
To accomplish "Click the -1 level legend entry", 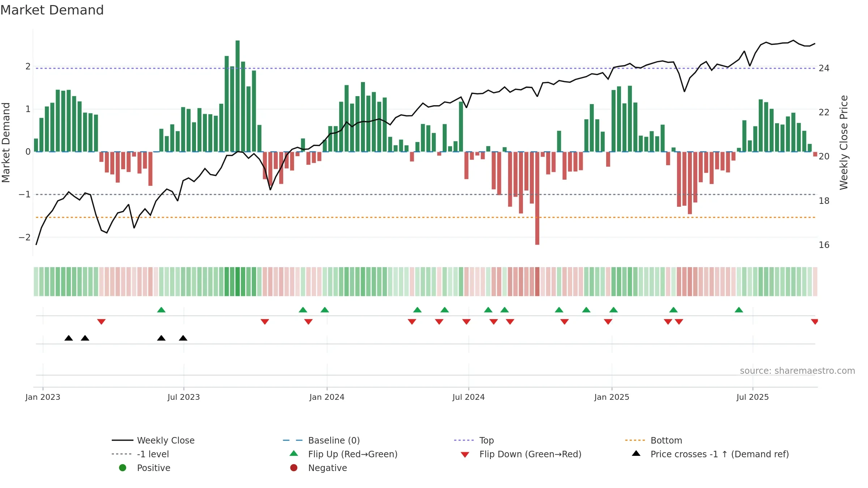I will tap(140, 454).
